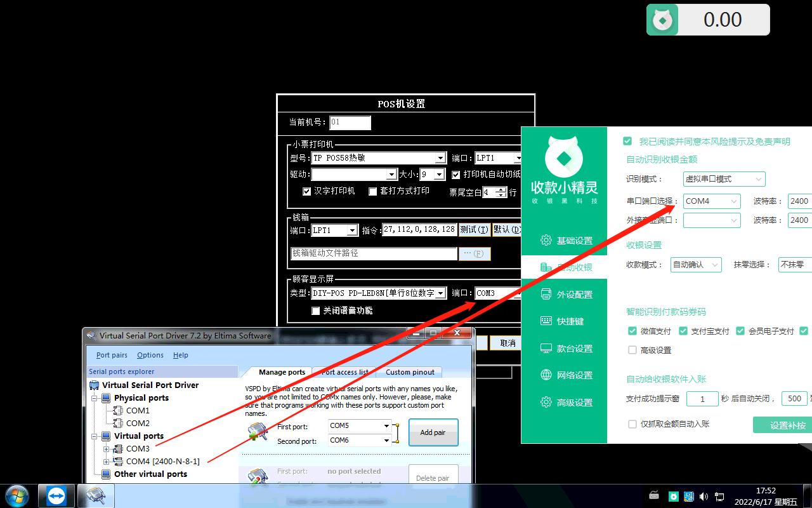812x508 pixels.
Task: Switch to Port access list tab
Action: coord(345,372)
